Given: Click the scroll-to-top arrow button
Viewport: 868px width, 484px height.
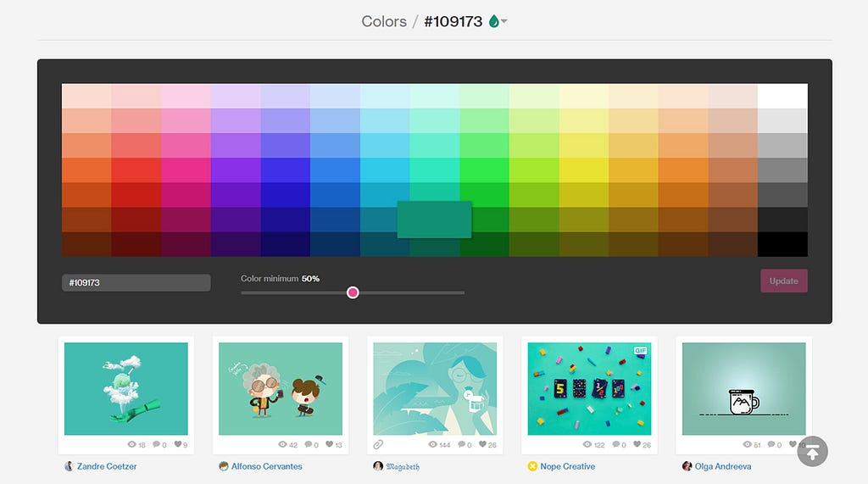Looking at the screenshot, I should tap(812, 451).
